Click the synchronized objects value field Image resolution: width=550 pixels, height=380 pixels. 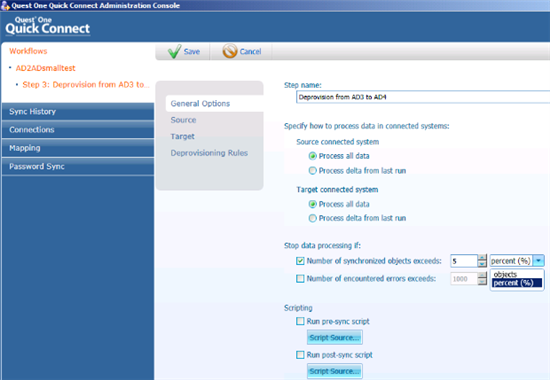coord(464,261)
